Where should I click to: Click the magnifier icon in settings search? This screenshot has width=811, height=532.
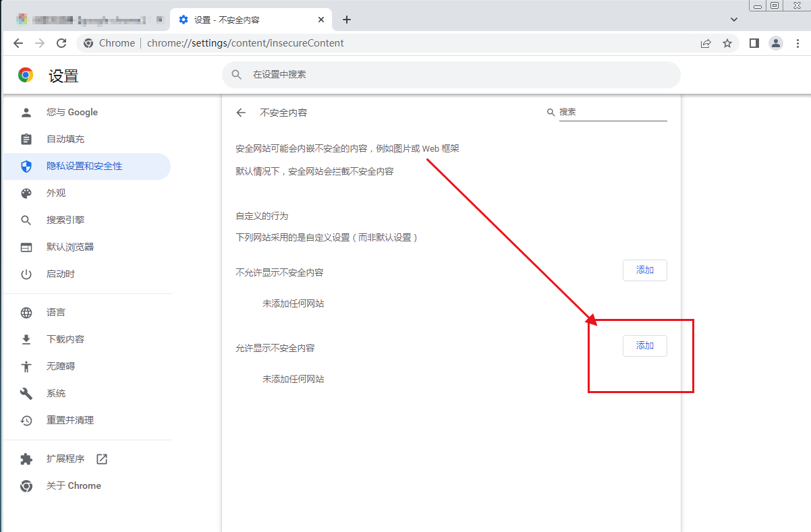point(237,75)
